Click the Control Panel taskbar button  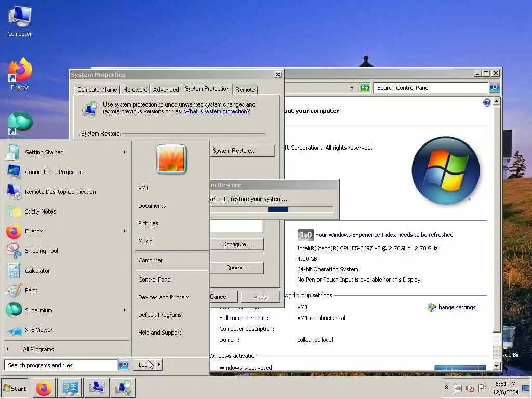tap(70, 388)
